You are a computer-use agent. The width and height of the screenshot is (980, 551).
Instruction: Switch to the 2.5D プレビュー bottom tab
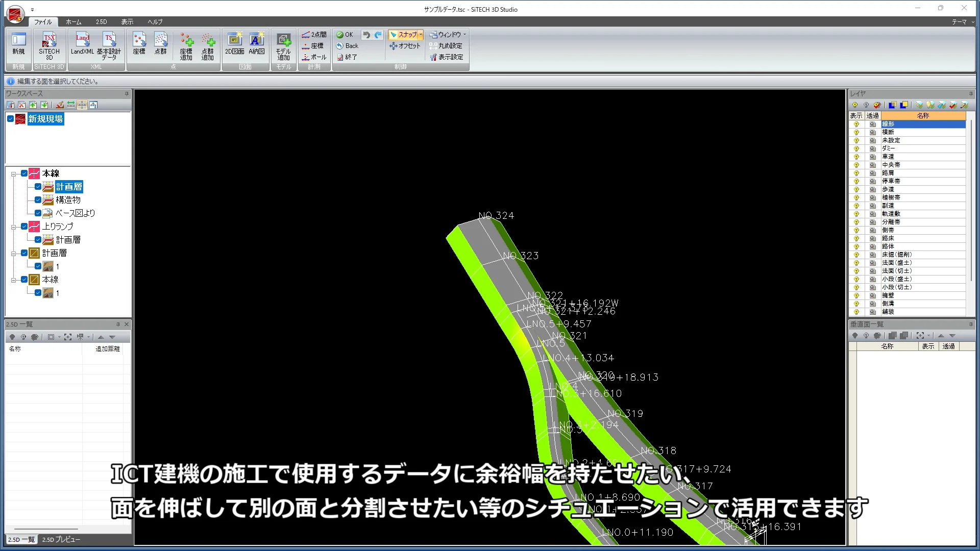click(x=61, y=540)
